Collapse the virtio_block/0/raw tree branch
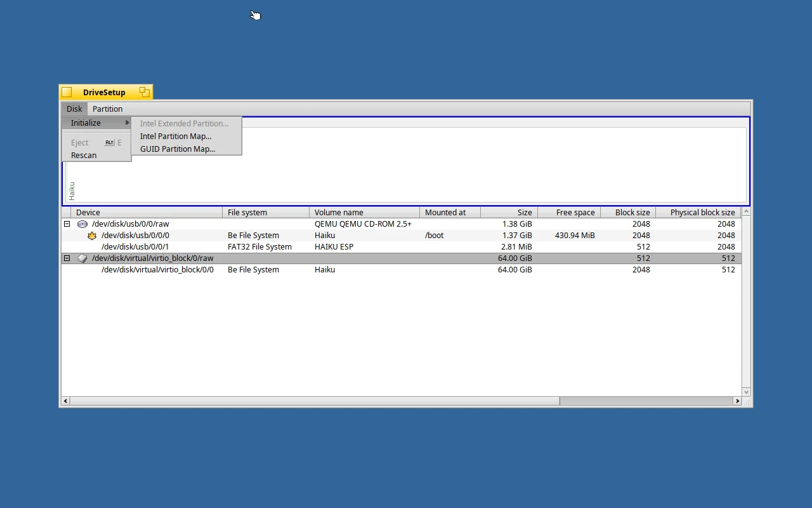812x508 pixels. 67,258
